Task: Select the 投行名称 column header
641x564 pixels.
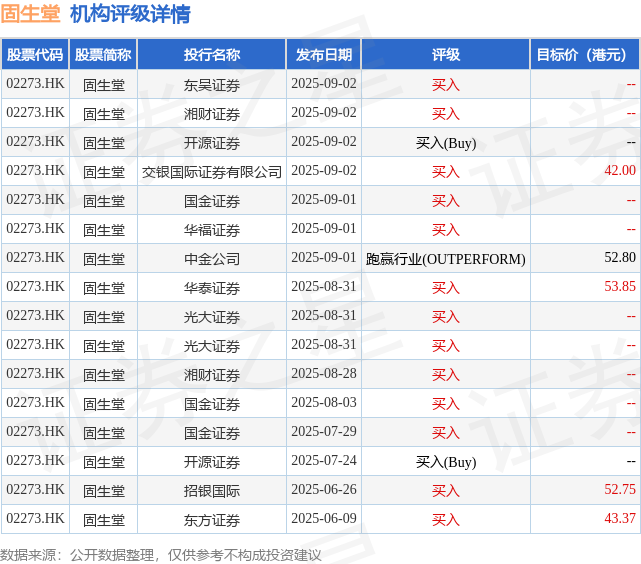Action: pyautogui.click(x=212, y=54)
